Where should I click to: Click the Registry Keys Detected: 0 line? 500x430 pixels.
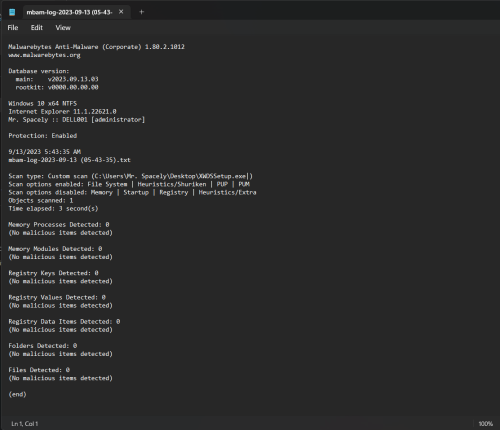pyautogui.click(x=53, y=273)
